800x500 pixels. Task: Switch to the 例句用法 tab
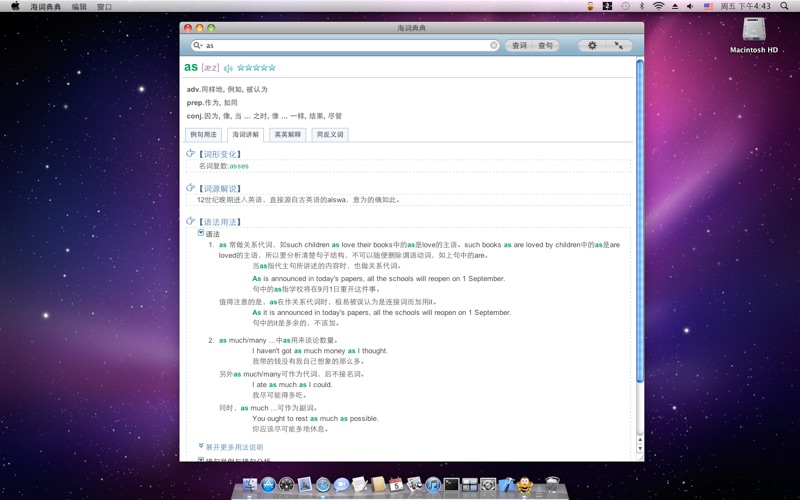203,134
